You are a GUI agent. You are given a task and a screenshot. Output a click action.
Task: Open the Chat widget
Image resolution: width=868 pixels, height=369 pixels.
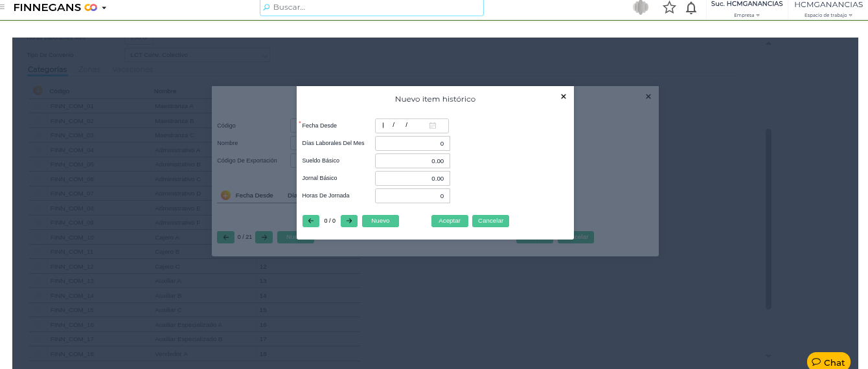point(828,362)
